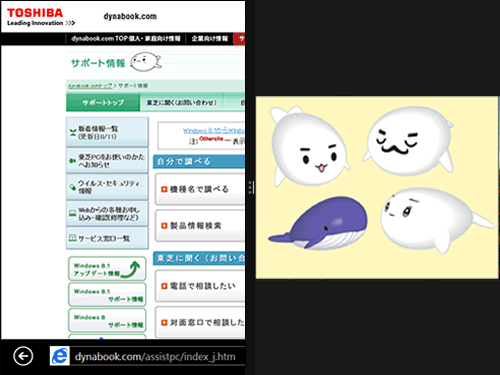
Task: Open ウイルス・セキュリティ情報 sidebar item
Action: (x=107, y=187)
